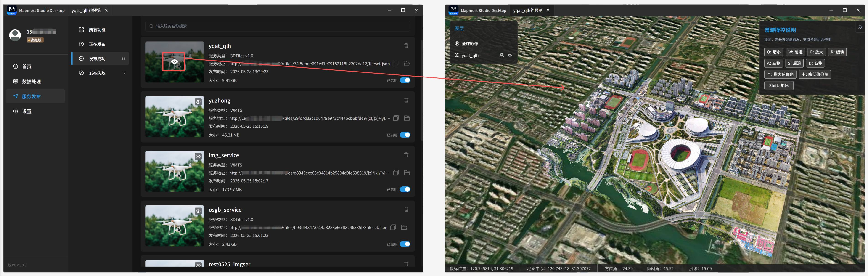Disable the yuzhong service toggle

tap(405, 135)
